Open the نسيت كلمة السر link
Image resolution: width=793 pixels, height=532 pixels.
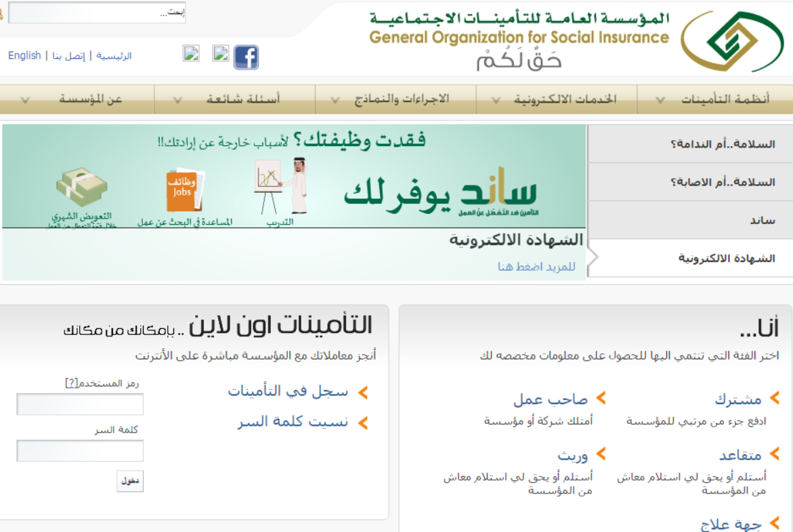coord(293,421)
